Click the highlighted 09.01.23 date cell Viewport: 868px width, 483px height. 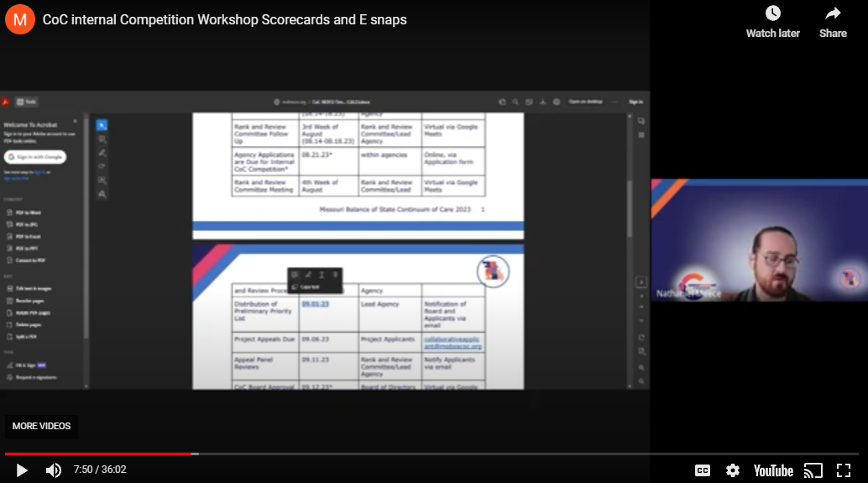tap(316, 304)
